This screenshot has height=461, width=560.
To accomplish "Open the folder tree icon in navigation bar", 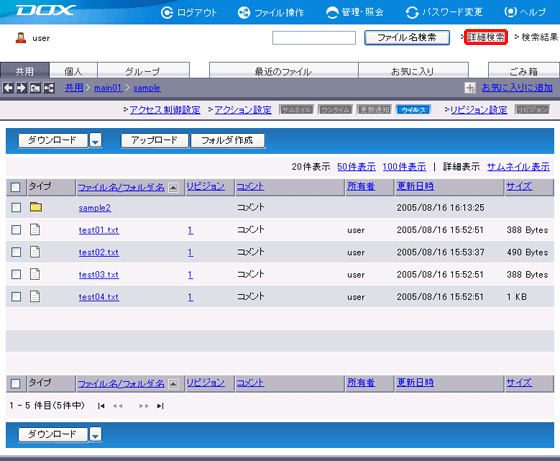I will [x=49, y=87].
